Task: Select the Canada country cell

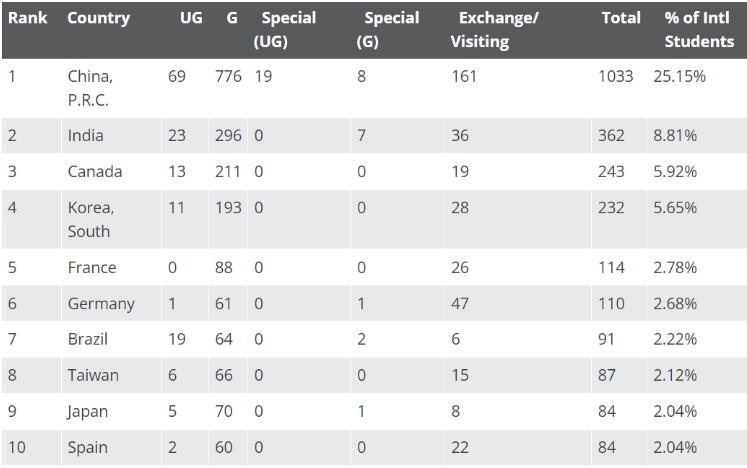Action: tap(95, 172)
